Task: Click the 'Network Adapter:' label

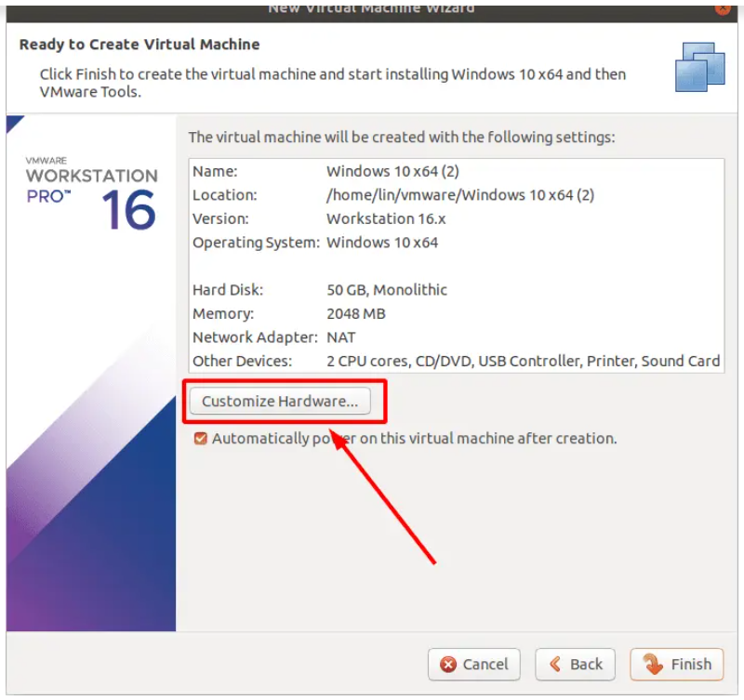Action: pyautogui.click(x=255, y=337)
